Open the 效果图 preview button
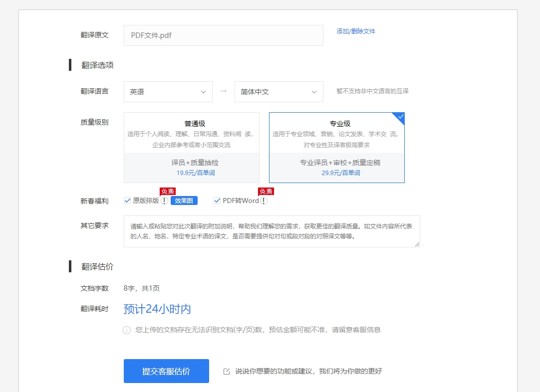 coord(184,200)
